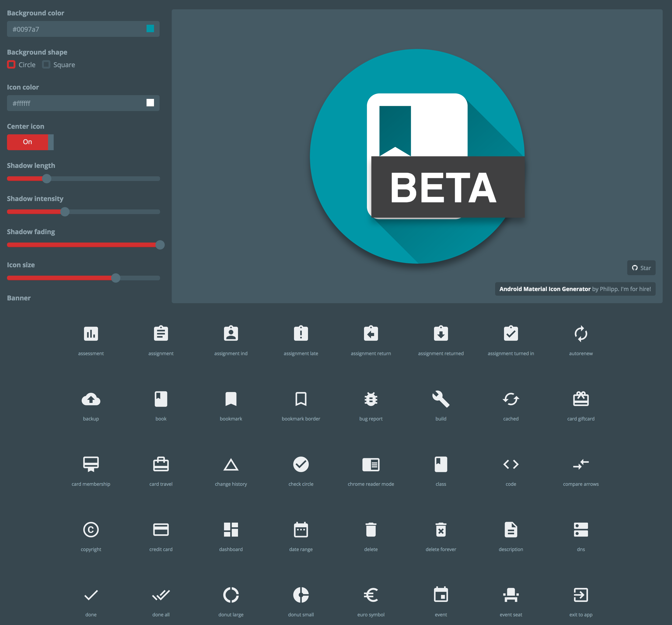Select the chrome reader mode icon
Screen dimensions: 672x625
(x=371, y=465)
